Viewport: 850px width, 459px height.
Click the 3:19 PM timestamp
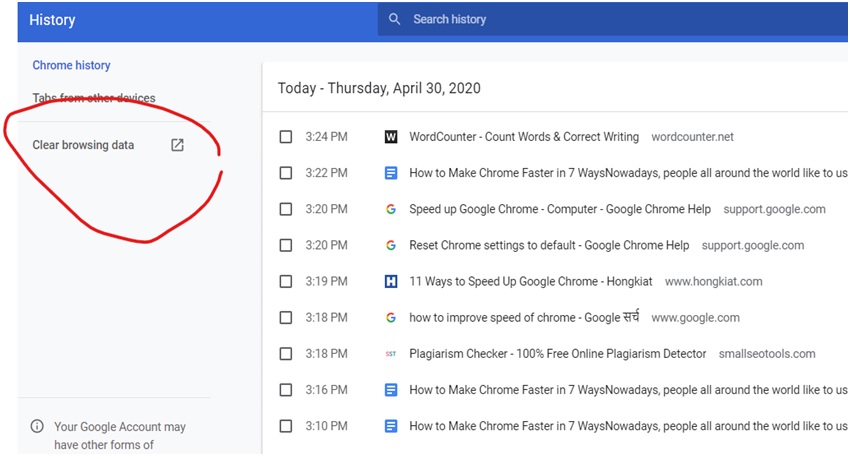click(326, 281)
